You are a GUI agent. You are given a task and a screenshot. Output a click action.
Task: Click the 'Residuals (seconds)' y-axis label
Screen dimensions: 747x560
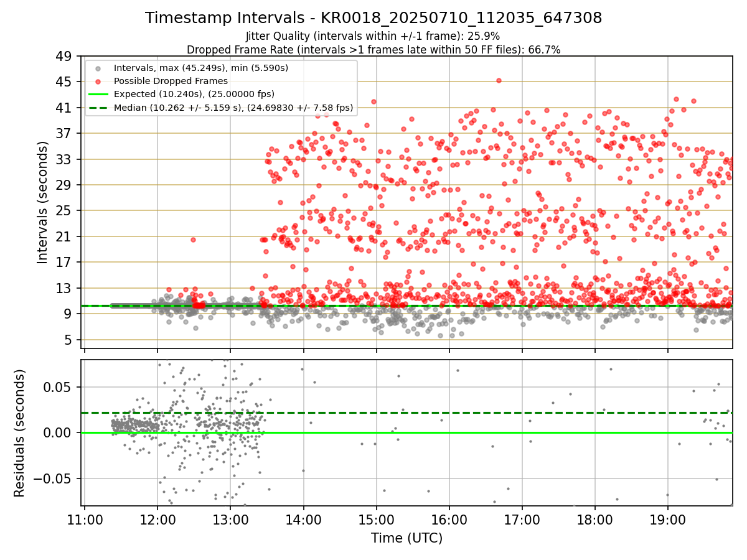(x=20, y=433)
